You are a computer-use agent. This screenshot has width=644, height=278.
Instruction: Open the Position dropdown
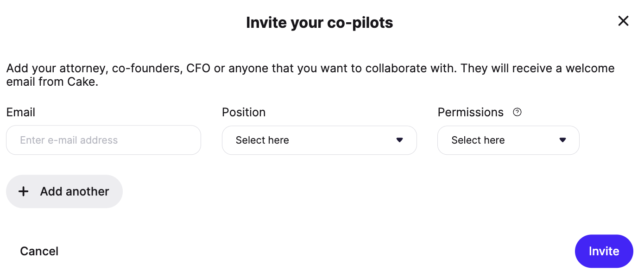(319, 140)
